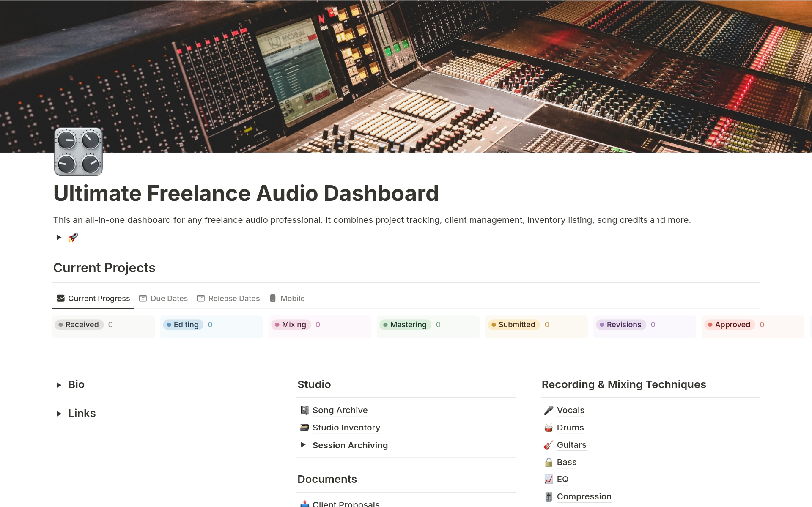The image size is (812, 507).
Task: Click the book icon beside Song Archive
Action: [304, 410]
